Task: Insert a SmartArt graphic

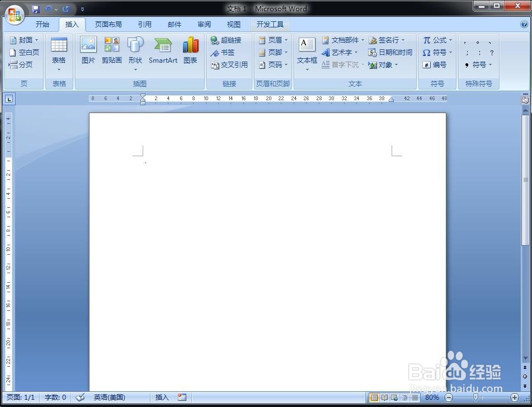Action: 163,50
